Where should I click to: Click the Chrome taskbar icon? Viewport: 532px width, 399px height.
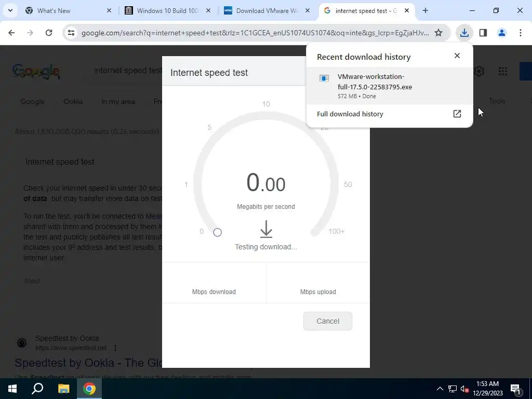[x=89, y=389]
